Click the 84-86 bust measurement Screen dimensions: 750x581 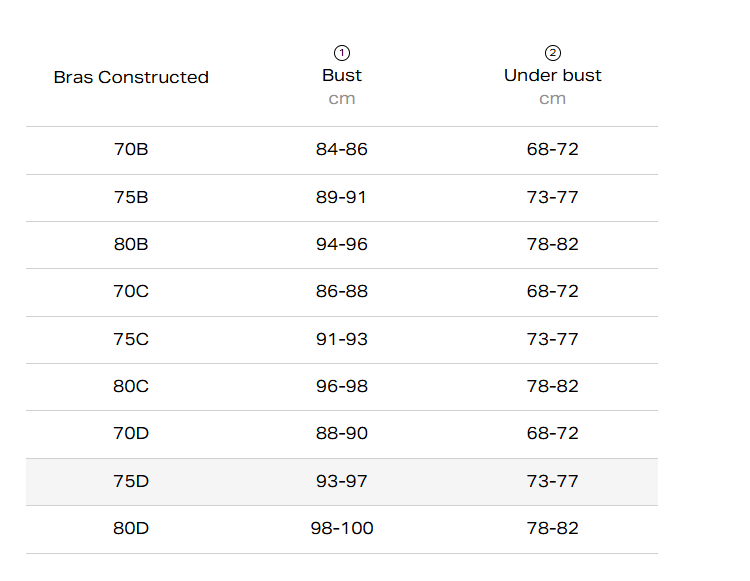(342, 150)
